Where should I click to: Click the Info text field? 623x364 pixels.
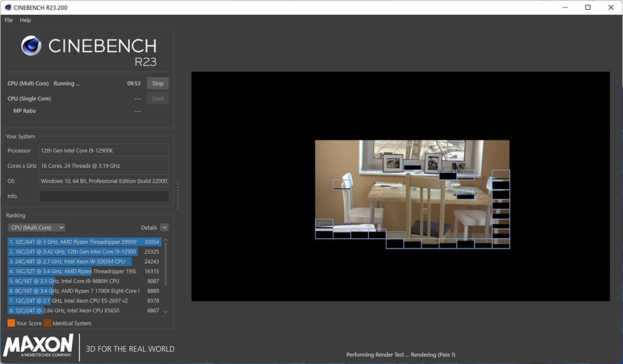click(103, 196)
